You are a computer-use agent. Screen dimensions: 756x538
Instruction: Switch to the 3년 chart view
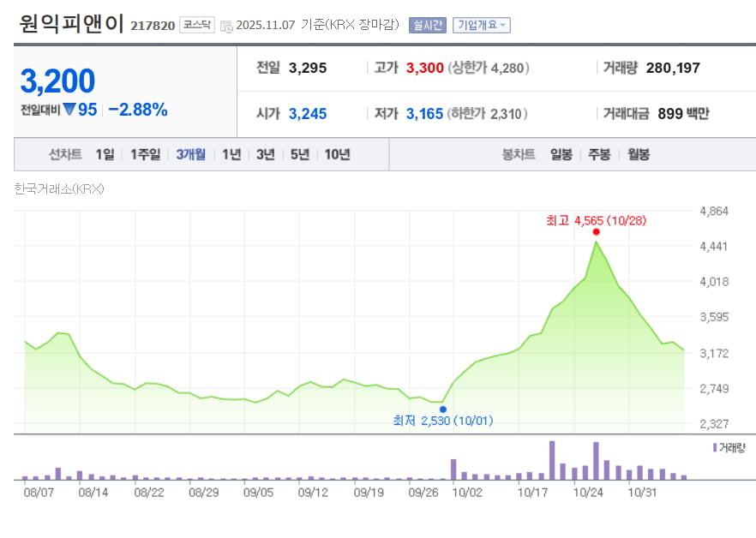point(266,154)
